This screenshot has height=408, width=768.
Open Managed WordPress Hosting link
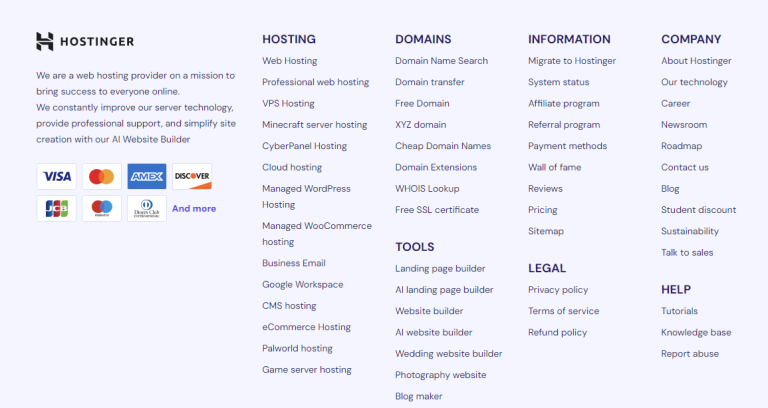click(306, 196)
